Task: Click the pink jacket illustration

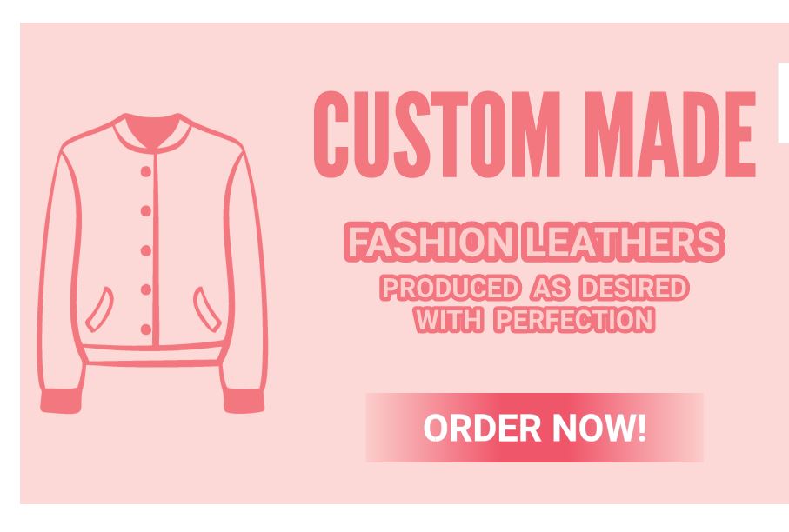Action: (x=152, y=263)
